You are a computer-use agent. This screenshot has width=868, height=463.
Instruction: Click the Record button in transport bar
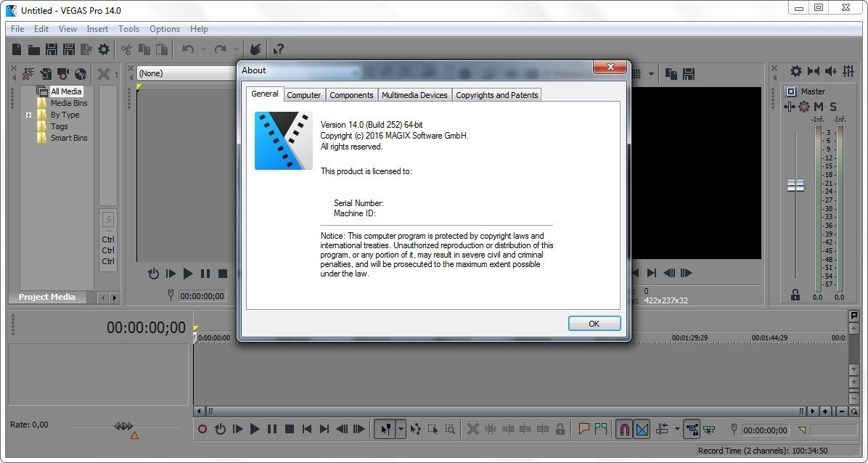click(202, 429)
